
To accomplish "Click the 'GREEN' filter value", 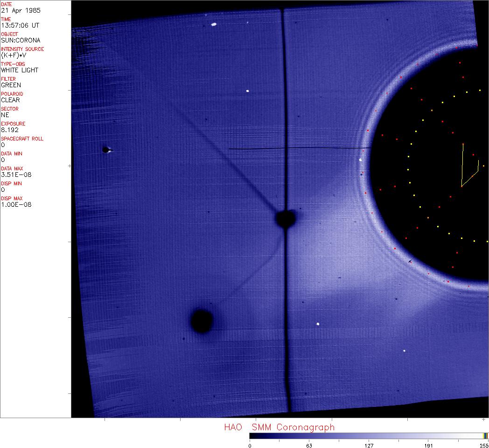I will pyautogui.click(x=11, y=85).
